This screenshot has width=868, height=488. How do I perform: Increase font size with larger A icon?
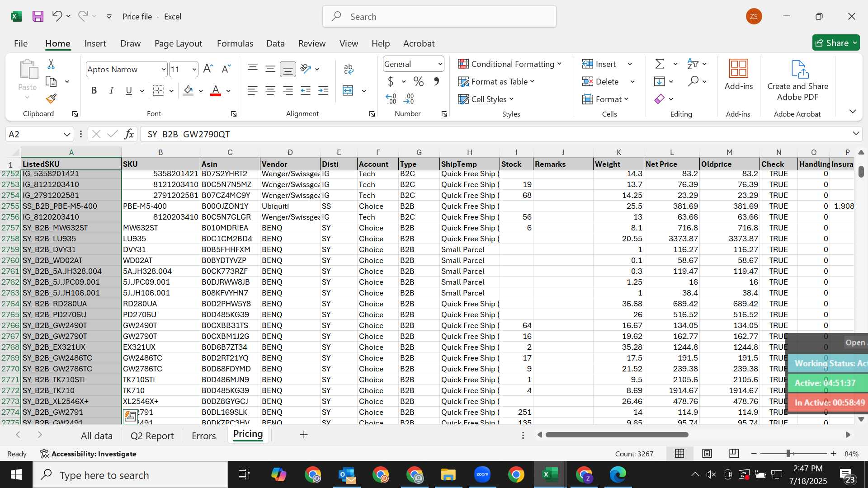208,69
